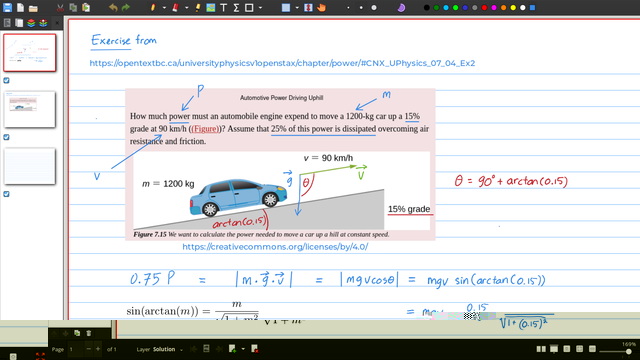Click the delete page icon
The width and height of the screenshot is (640, 360).
[x=255, y=349]
